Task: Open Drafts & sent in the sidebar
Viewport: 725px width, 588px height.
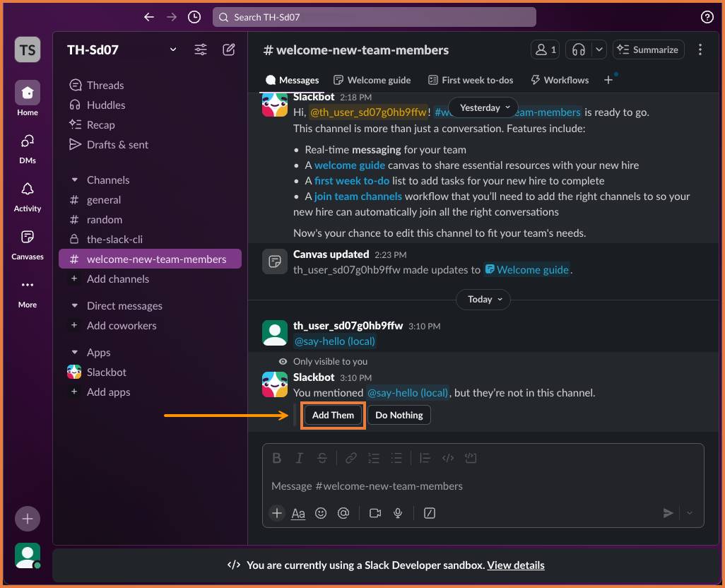Action: click(x=150, y=145)
